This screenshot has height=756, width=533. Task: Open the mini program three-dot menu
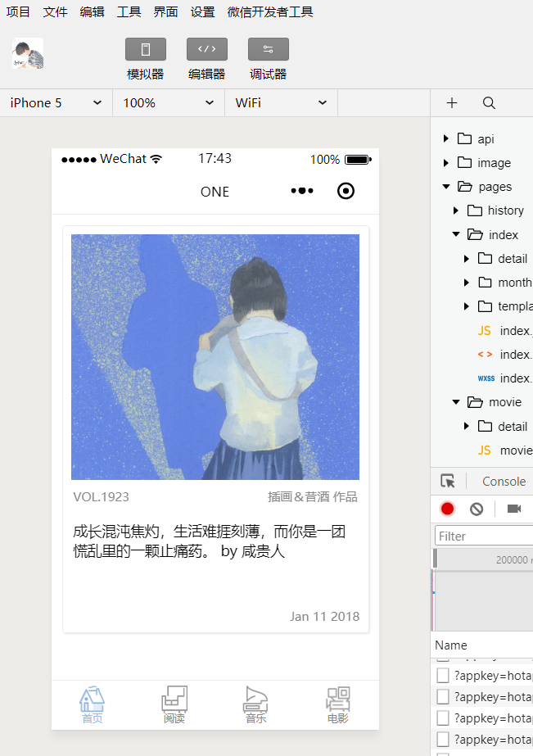[302, 191]
